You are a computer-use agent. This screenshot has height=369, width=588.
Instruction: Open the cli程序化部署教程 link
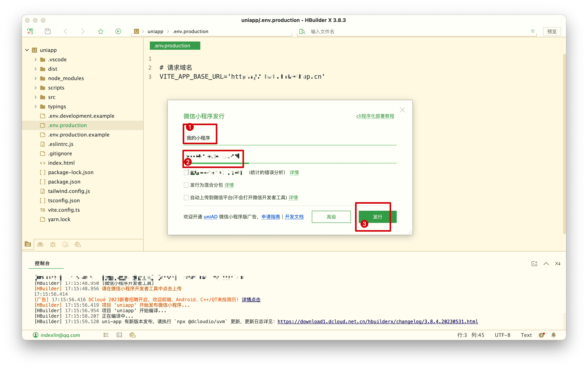pyautogui.click(x=375, y=116)
